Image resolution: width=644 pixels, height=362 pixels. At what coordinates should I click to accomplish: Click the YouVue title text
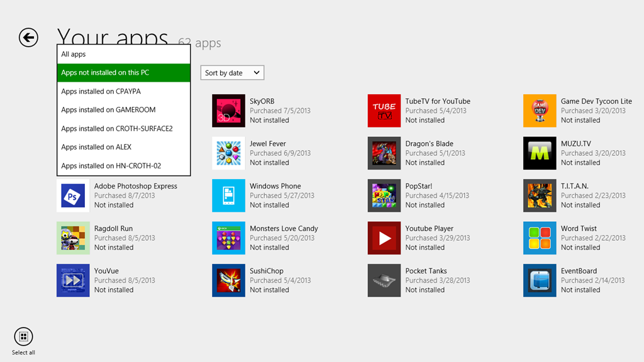[106, 271]
